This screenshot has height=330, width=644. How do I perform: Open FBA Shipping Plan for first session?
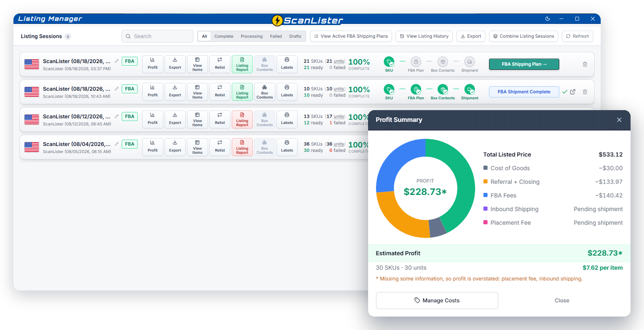pos(524,64)
